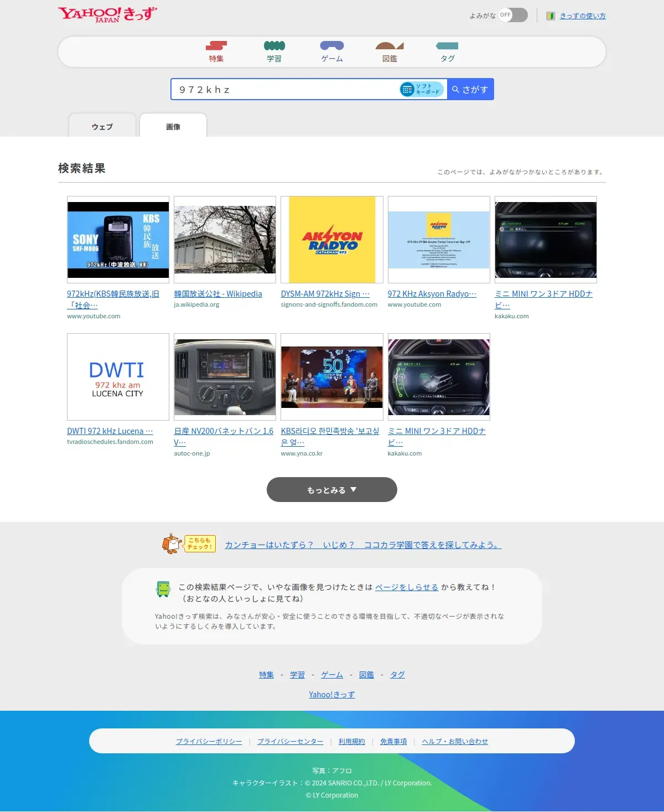Click the beginner mark icon beside きっずの使い方
Viewport: 664px width, 812px height.
551,16
